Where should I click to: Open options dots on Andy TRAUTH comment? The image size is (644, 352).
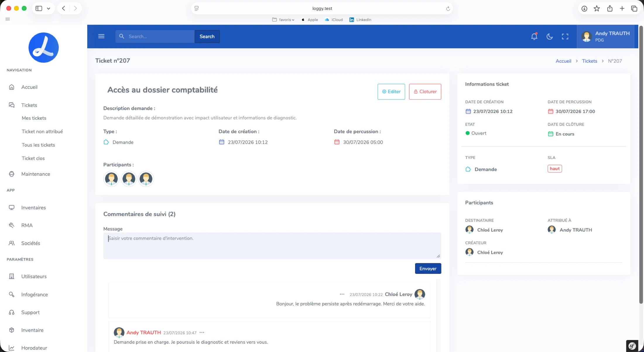[202, 332]
